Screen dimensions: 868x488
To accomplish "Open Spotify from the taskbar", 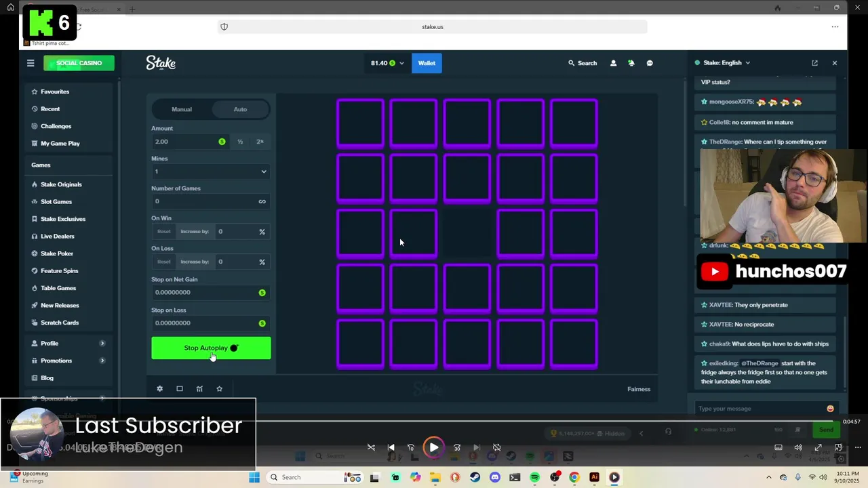I will coord(534,477).
